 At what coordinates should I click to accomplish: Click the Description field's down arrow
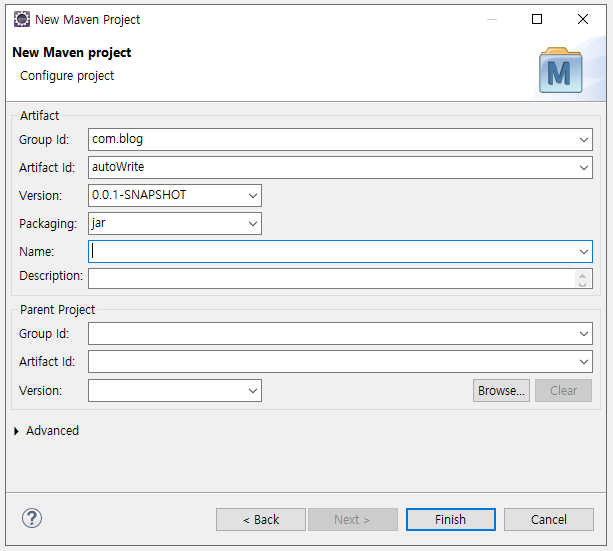583,284
